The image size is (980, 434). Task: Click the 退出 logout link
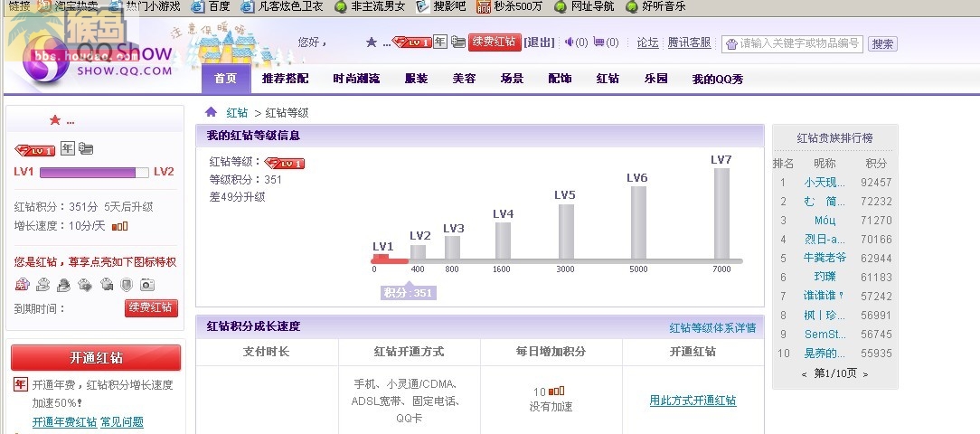click(x=540, y=42)
